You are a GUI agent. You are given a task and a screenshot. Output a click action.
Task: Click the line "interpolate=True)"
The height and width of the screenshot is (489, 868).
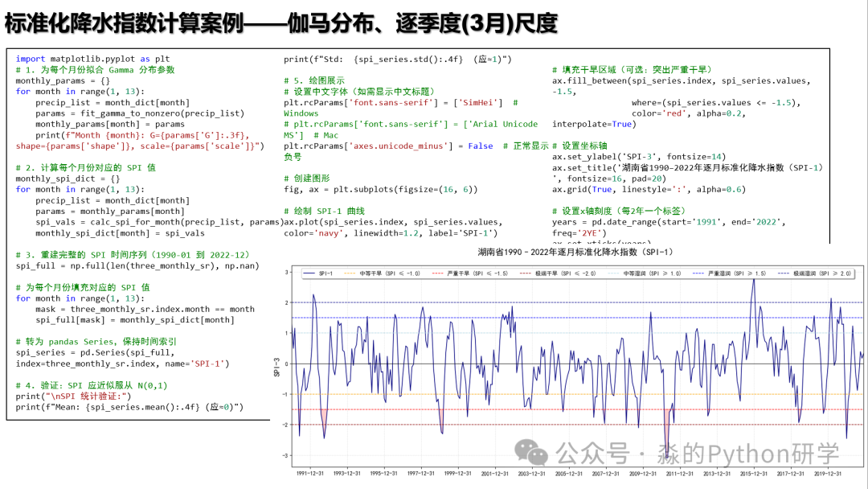click(x=594, y=124)
